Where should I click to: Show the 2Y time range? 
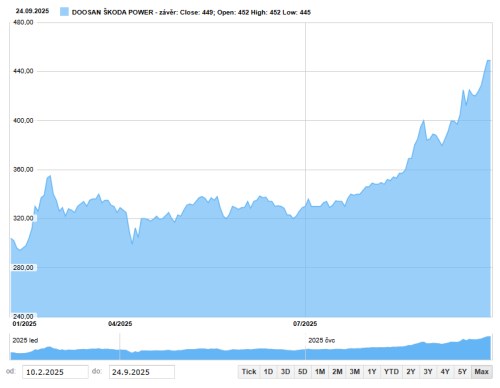tap(411, 372)
